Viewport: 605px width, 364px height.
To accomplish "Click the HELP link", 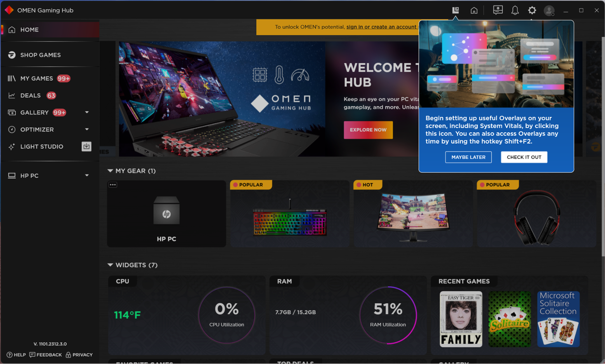I will 16,355.
